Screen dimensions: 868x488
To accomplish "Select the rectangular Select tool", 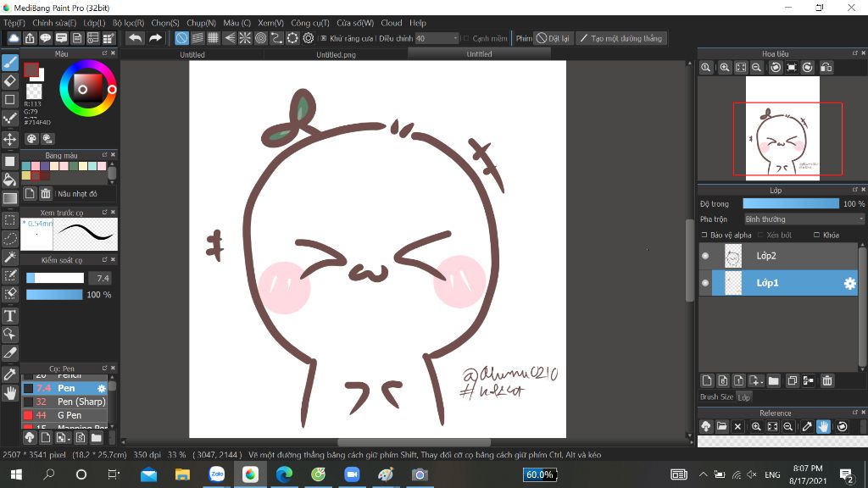I will tap(10, 220).
